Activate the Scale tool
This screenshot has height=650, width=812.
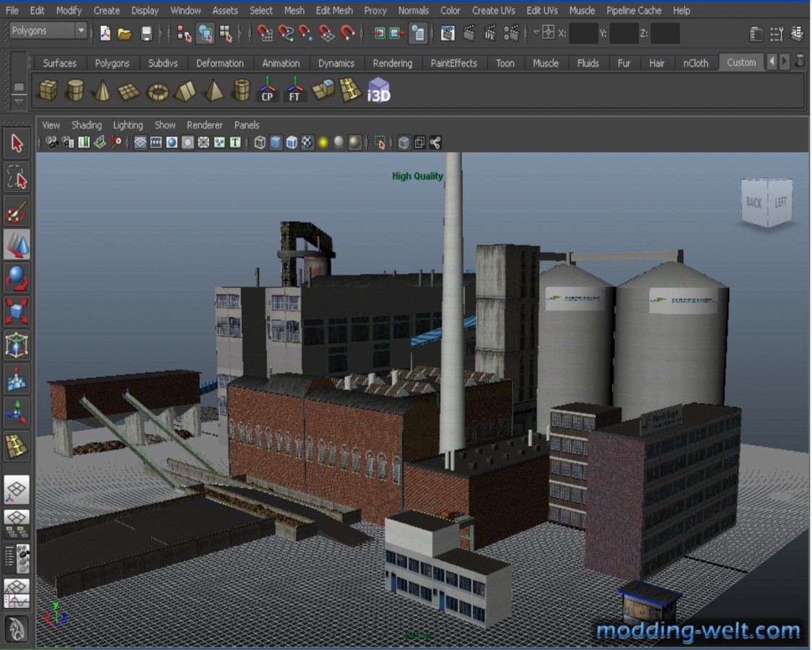pos(17,311)
